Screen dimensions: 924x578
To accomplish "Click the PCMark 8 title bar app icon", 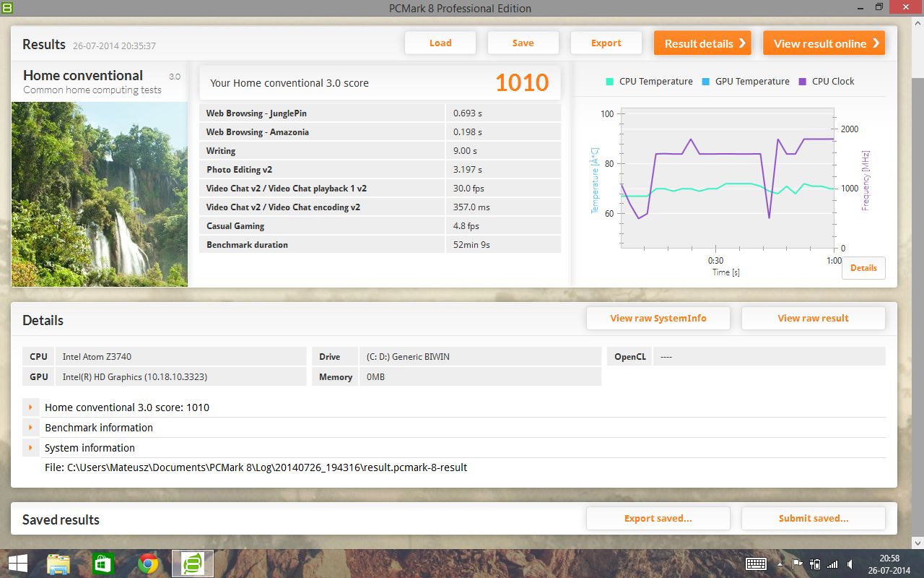I will click(x=7, y=7).
